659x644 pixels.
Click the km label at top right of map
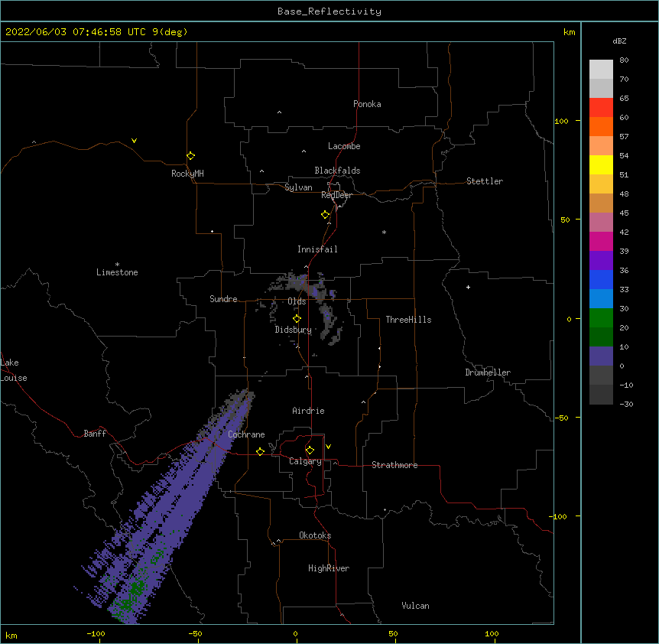[x=569, y=32]
